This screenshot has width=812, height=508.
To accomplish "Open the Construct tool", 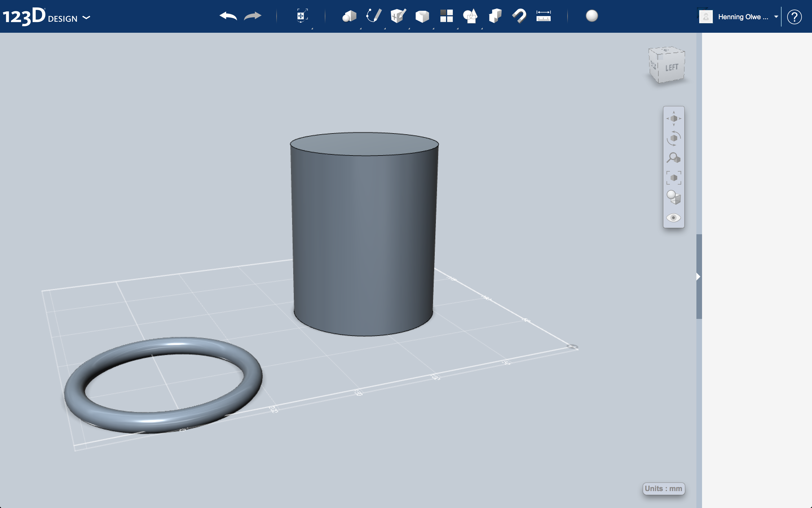I will tap(398, 16).
